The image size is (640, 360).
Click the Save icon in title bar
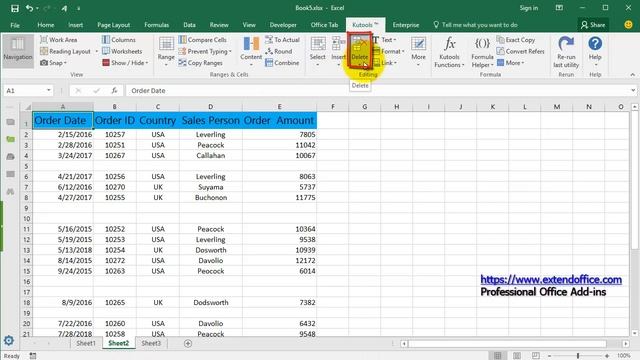(x=15, y=8)
